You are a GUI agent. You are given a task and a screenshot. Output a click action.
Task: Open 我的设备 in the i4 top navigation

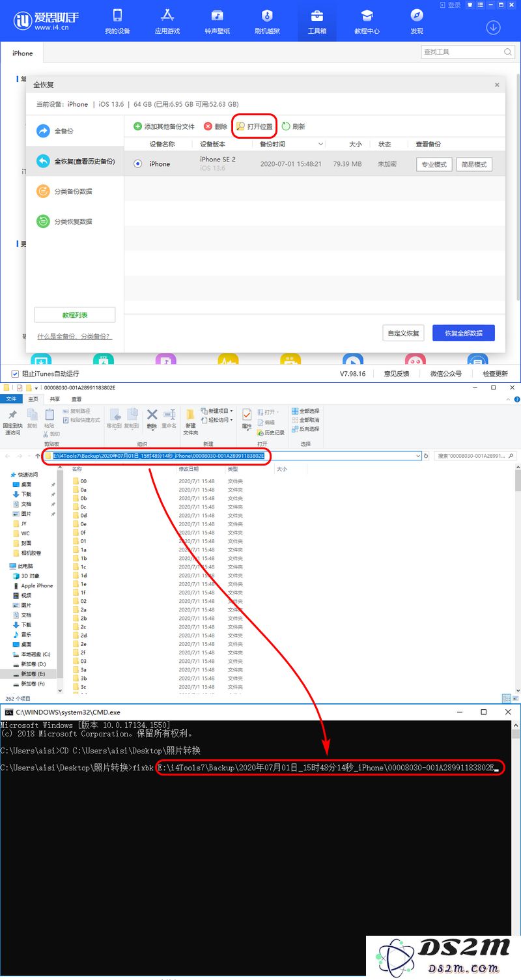click(x=117, y=21)
